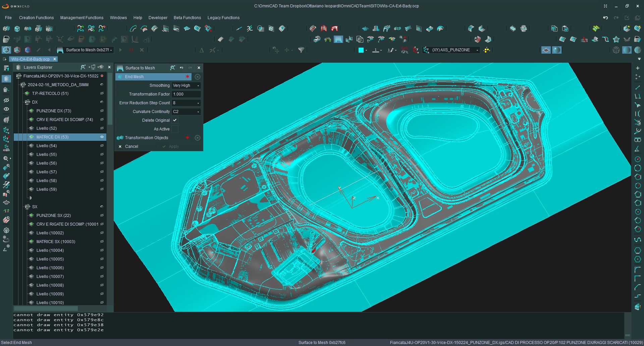Open the Smoothing dropdown

[186, 85]
